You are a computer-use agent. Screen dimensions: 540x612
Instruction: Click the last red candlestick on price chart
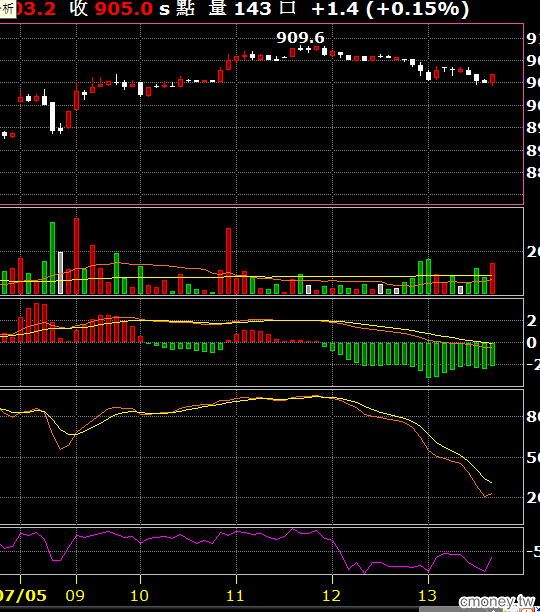point(492,79)
